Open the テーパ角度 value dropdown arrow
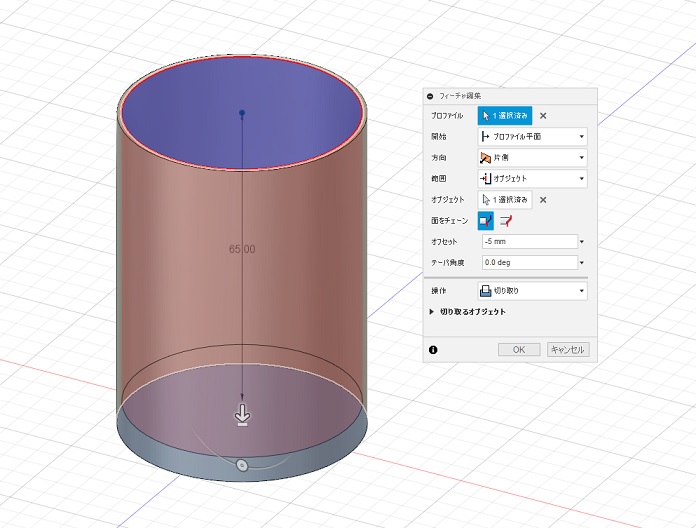The image size is (696, 528). (x=582, y=263)
